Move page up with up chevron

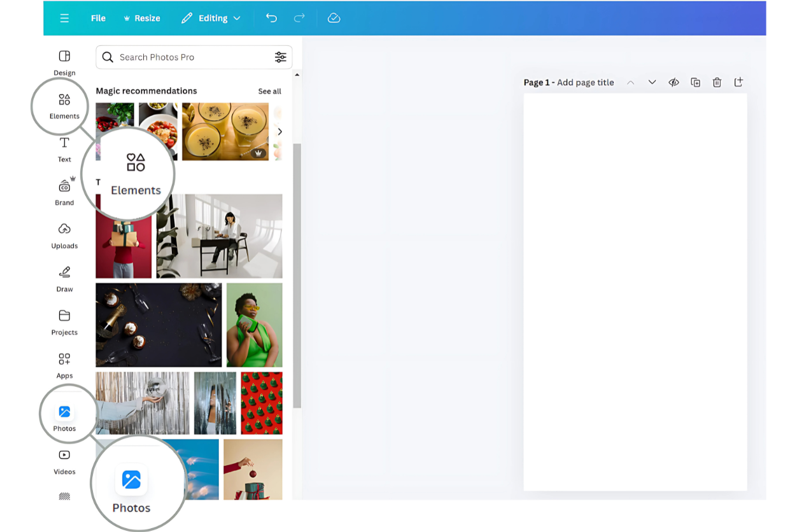(630, 83)
